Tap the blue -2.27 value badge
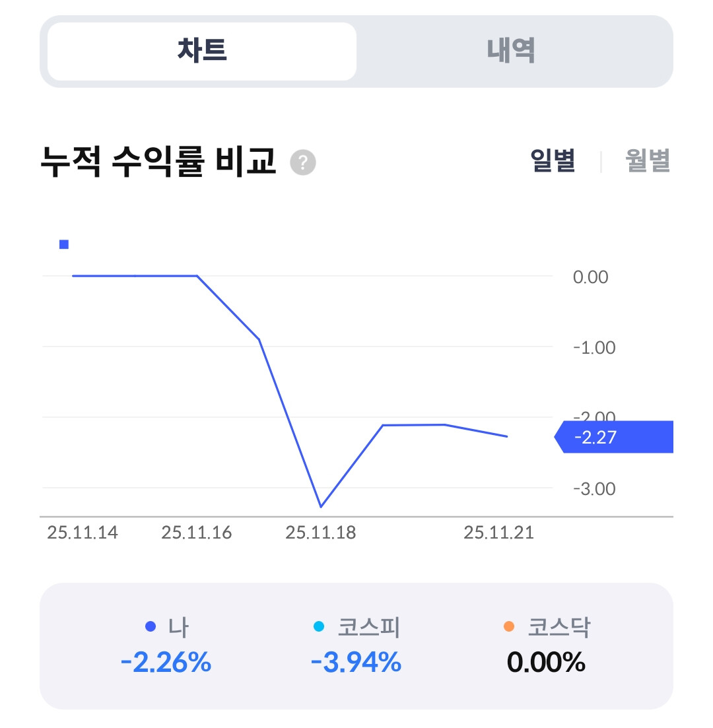 [614, 437]
